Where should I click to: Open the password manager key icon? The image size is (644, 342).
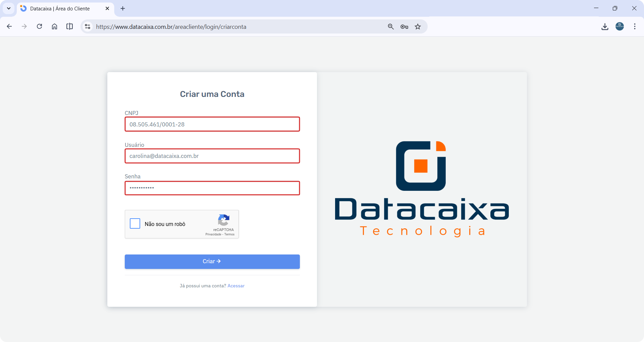[404, 26]
